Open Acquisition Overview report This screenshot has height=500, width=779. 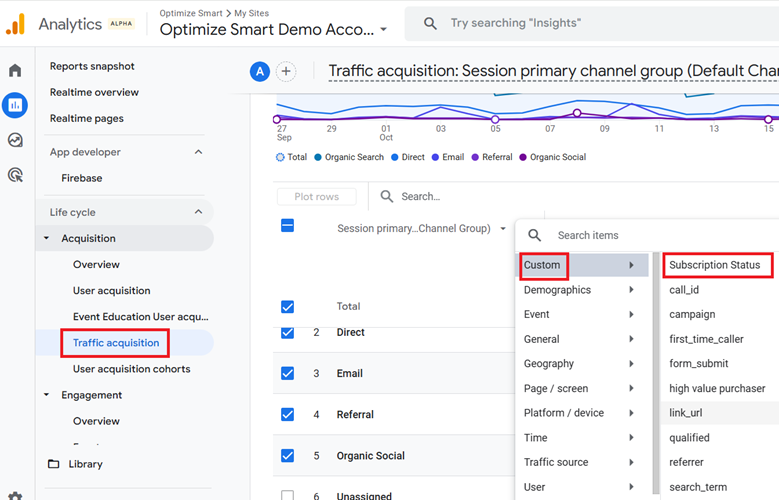(96, 264)
